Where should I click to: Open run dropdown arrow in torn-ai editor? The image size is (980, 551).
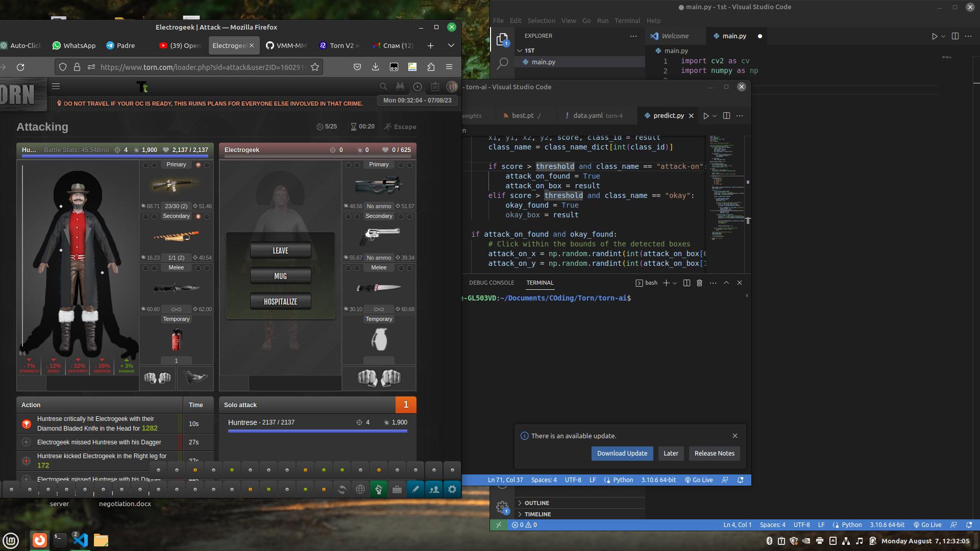coord(715,116)
